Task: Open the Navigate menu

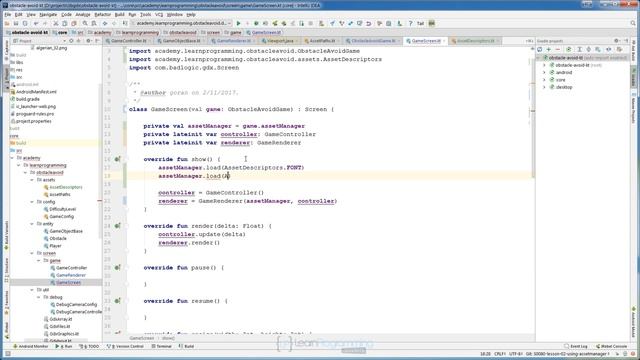Action: pos(48,14)
